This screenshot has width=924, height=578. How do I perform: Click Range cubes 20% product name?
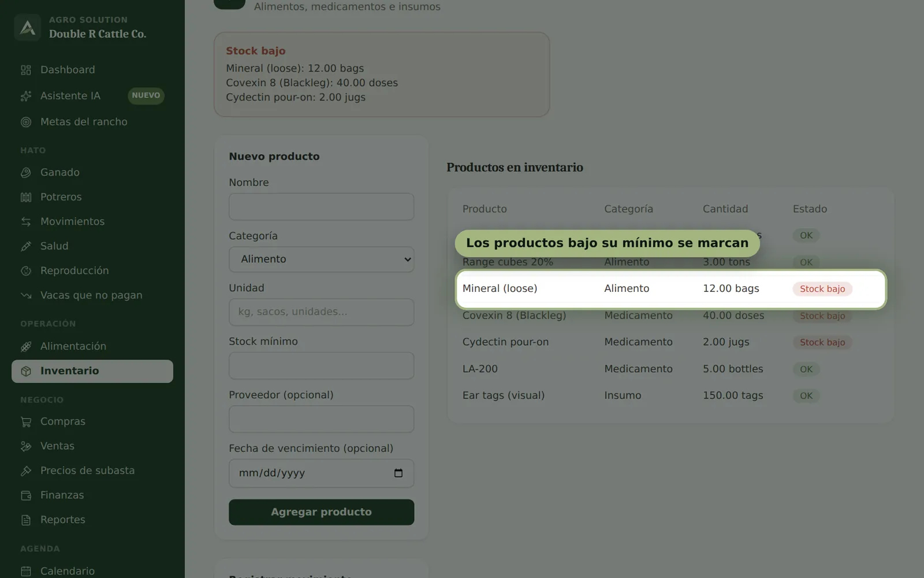click(x=508, y=262)
